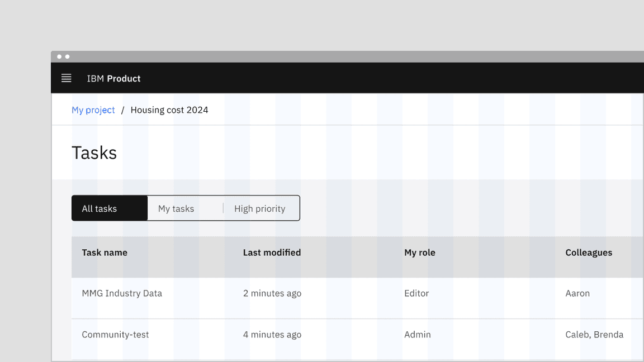Select the 'All tasks' segment

click(x=100, y=208)
